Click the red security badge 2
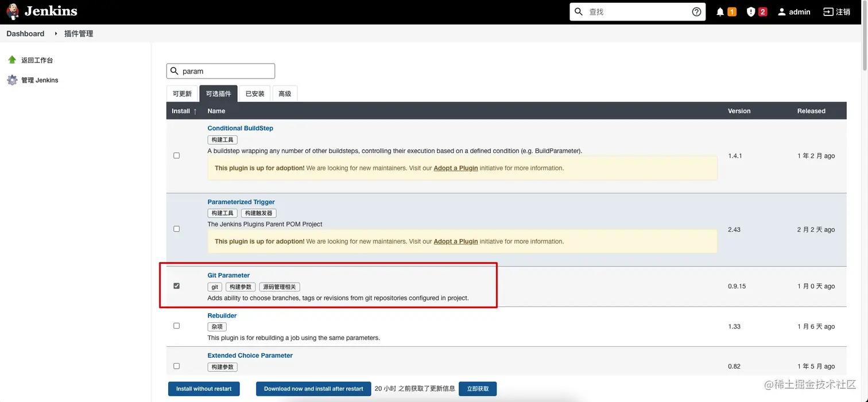Viewport: 868px width, 402px height. (x=762, y=11)
